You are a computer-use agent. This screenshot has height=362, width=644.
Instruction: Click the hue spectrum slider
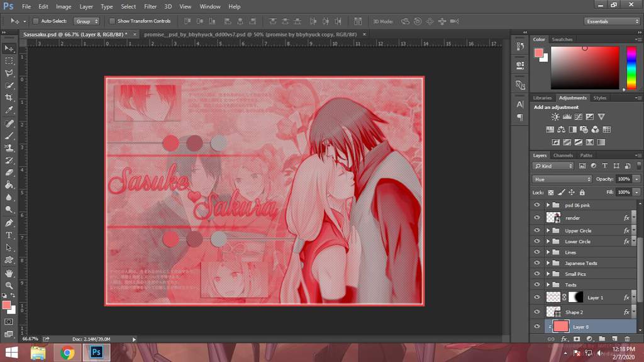[x=631, y=68]
